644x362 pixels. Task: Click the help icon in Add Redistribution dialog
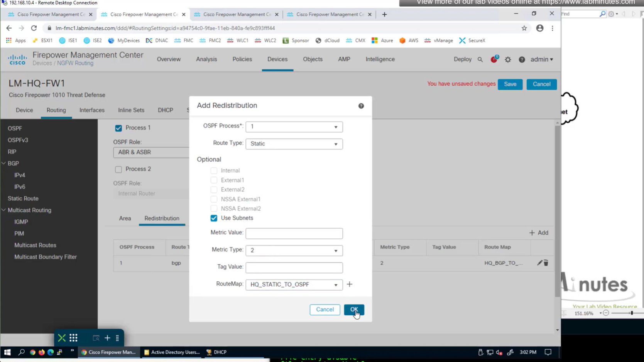(x=361, y=106)
